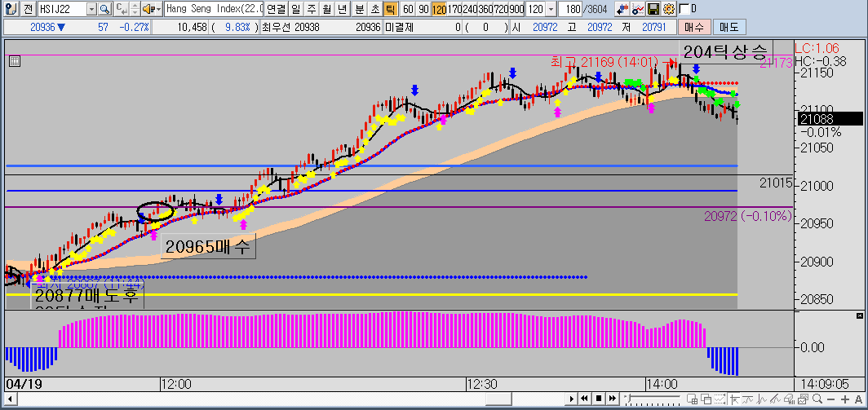This screenshot has width=868, height=410.
Task: Click the left scroll arrow of chart scrollbar
Action: pos(8,399)
